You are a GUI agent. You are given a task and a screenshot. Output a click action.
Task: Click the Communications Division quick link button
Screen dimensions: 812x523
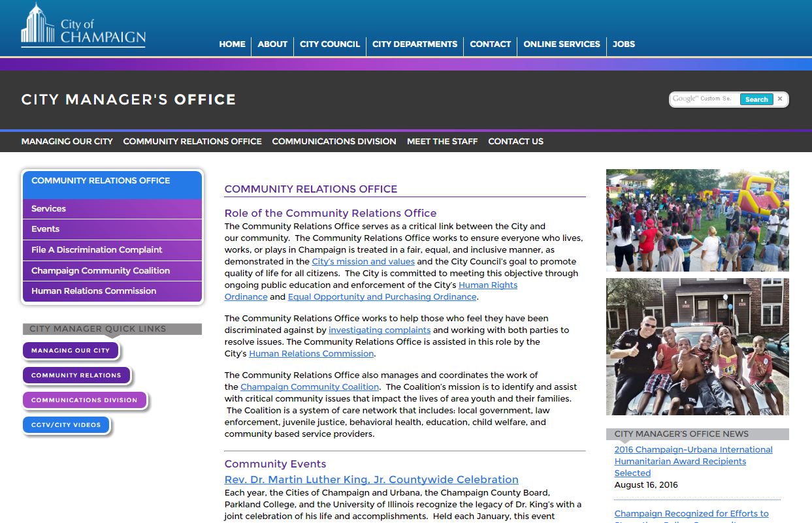84,400
